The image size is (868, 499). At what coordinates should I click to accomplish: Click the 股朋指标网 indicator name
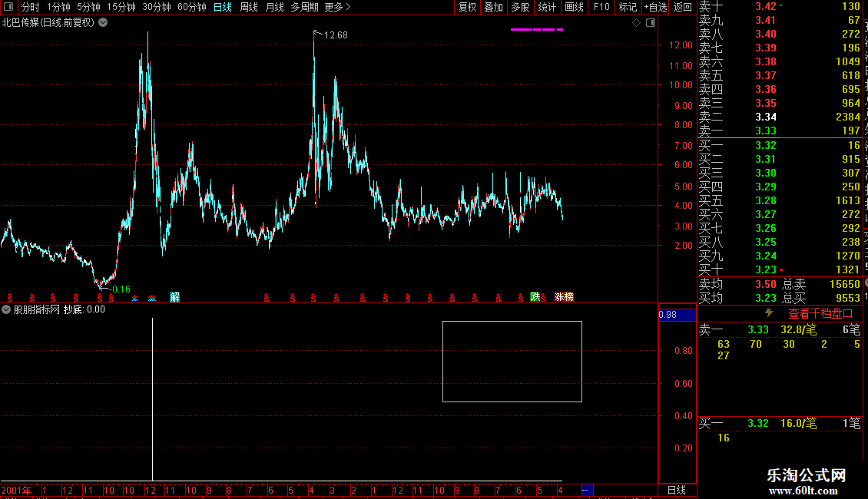tap(37, 310)
